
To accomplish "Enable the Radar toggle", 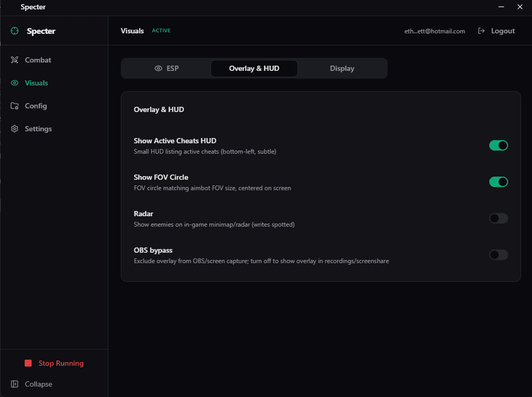I will (x=498, y=218).
